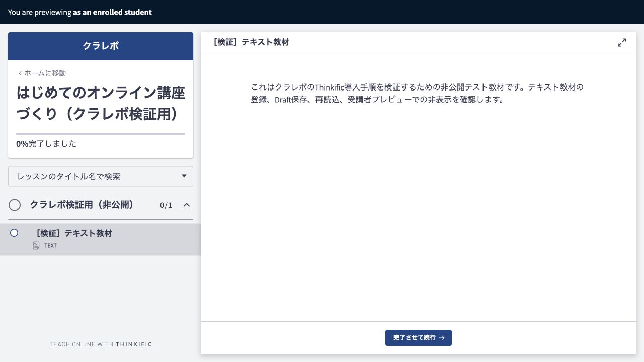Click the course title はじめてのオンライン講座づくり

click(x=101, y=104)
